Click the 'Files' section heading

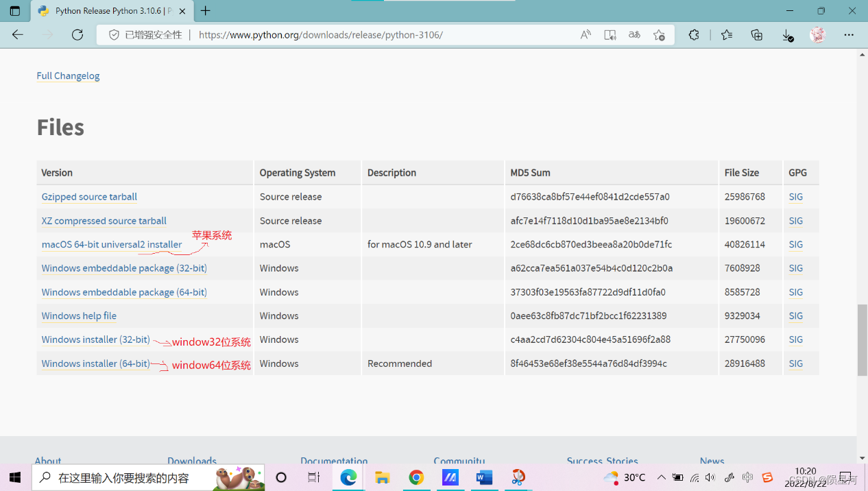(60, 128)
